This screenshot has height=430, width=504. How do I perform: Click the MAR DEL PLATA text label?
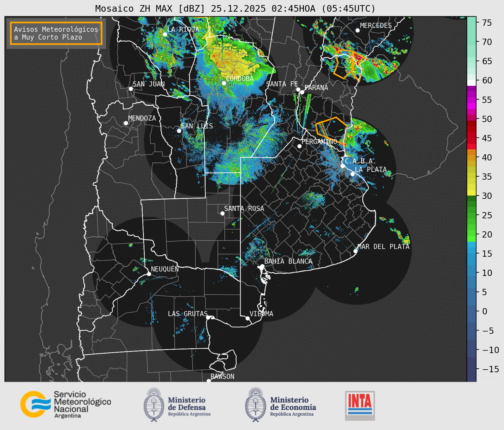(x=383, y=247)
